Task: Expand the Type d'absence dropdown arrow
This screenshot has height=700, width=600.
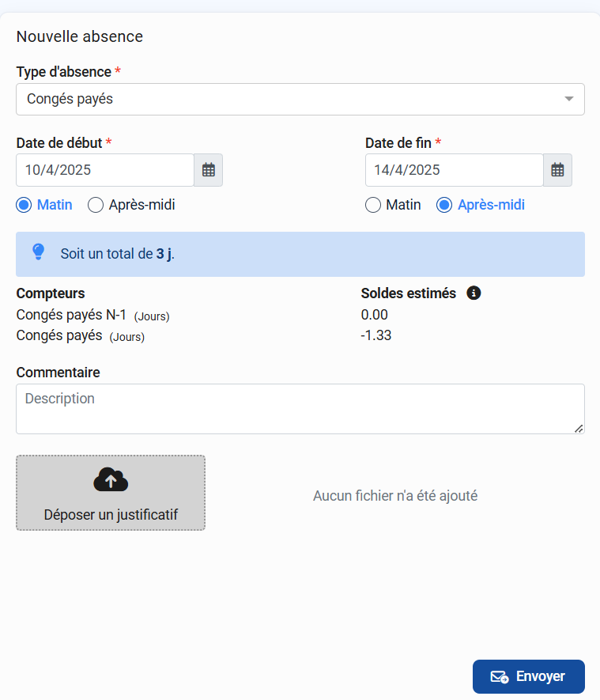Action: pos(568,100)
